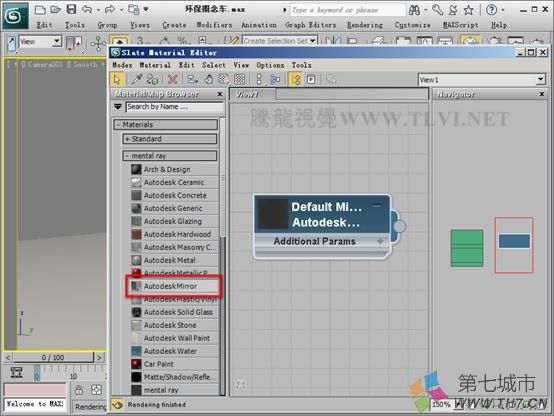Close the Material/Map Browser panel
554x416 pixels.
tap(220, 94)
